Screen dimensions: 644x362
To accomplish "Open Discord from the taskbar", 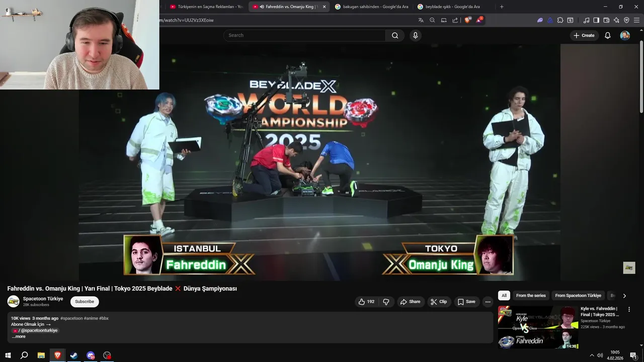I will (91, 355).
